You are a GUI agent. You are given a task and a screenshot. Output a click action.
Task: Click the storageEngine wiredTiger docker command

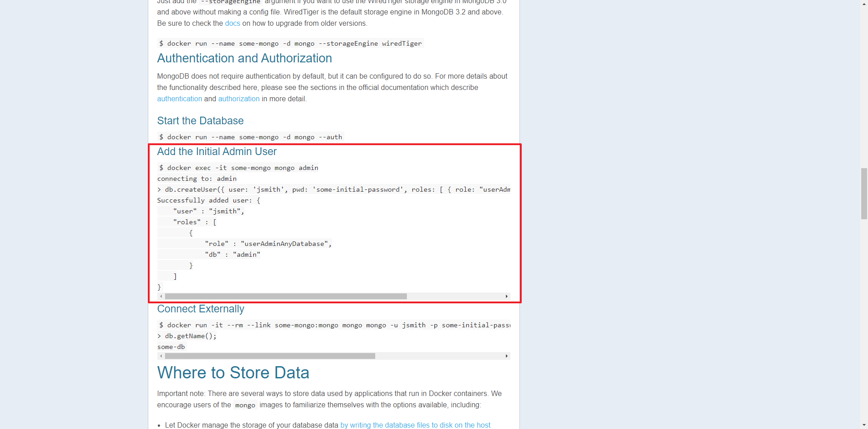[x=290, y=43]
